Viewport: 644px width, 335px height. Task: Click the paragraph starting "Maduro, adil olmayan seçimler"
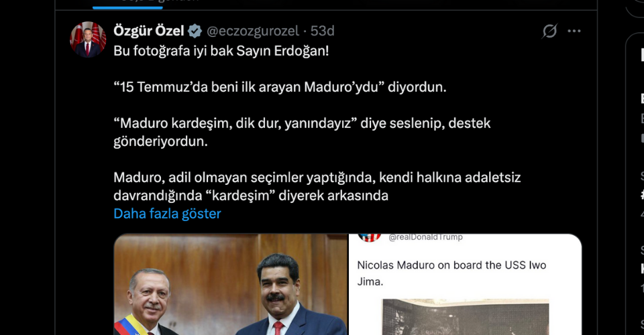317,186
